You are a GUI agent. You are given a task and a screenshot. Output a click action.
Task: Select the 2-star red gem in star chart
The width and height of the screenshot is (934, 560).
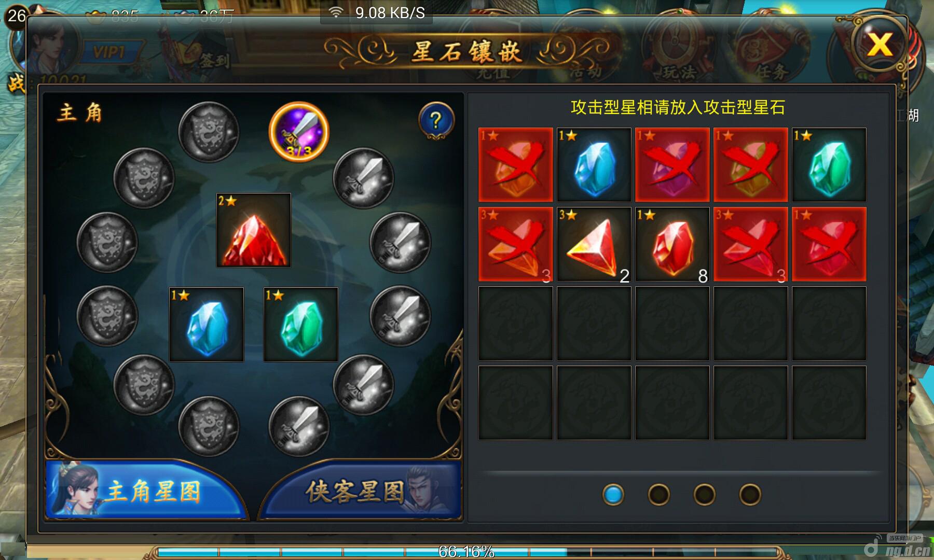point(254,230)
